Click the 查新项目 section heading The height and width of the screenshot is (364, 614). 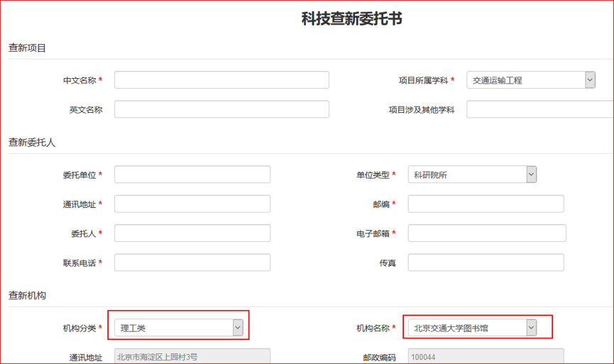(x=27, y=48)
